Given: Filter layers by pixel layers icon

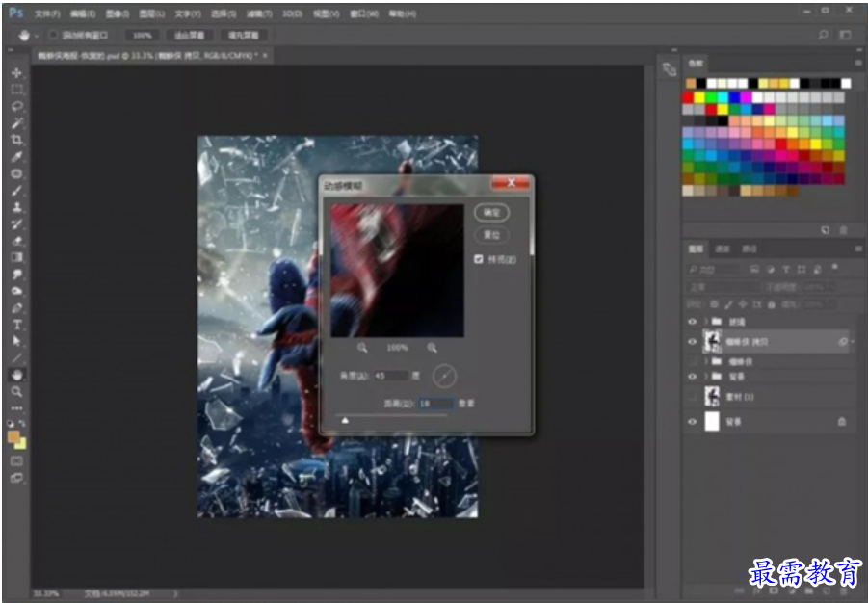Looking at the screenshot, I should point(754,270).
